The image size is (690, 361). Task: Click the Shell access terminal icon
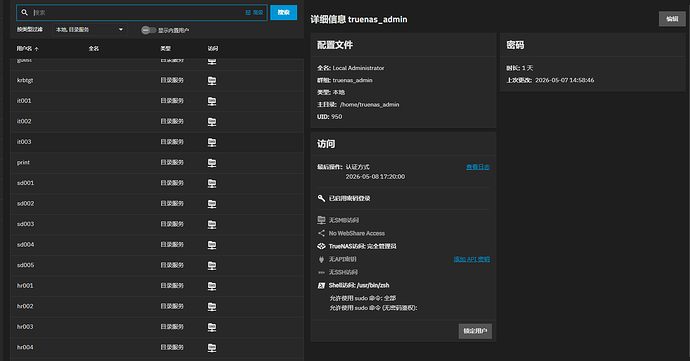(x=321, y=286)
